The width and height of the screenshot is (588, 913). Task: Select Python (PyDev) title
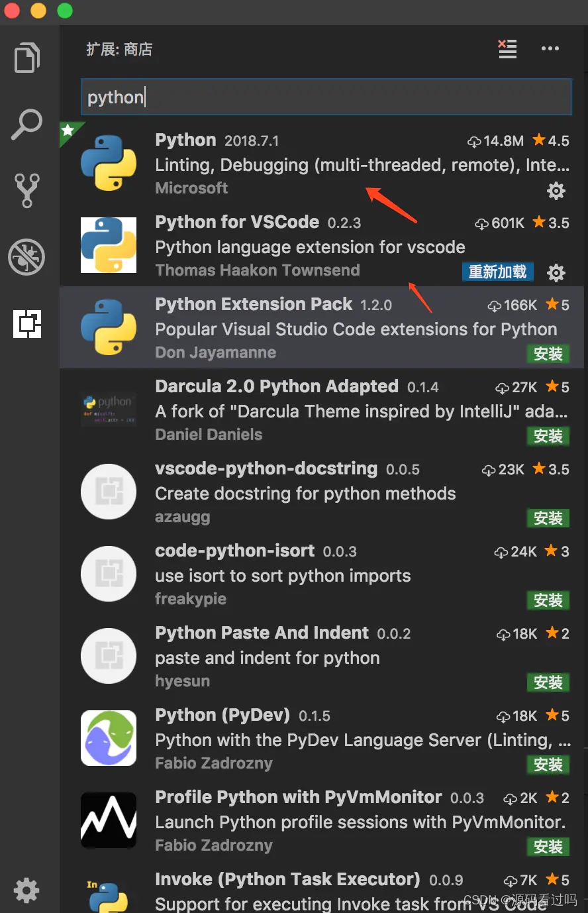point(222,715)
